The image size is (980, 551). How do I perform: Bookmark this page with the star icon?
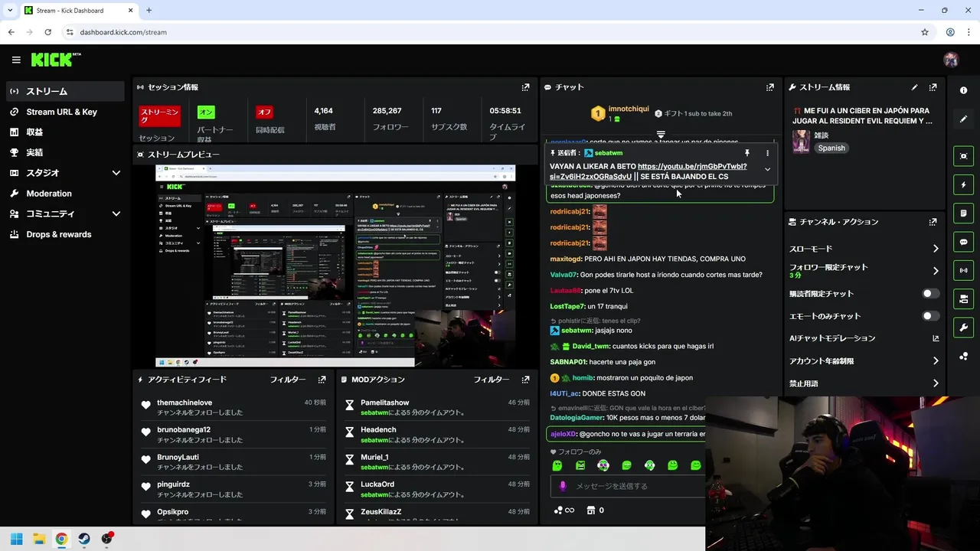(925, 32)
